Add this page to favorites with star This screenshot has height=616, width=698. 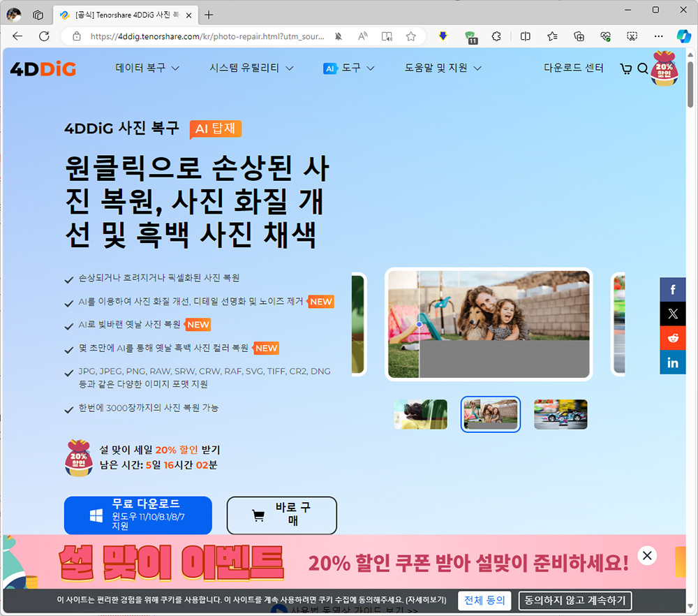pyautogui.click(x=411, y=36)
